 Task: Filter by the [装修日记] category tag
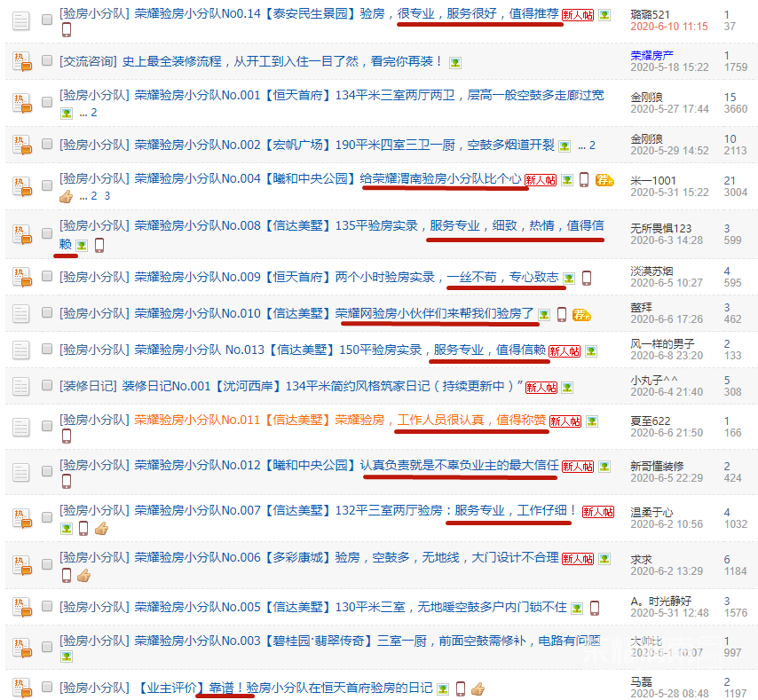click(x=88, y=386)
